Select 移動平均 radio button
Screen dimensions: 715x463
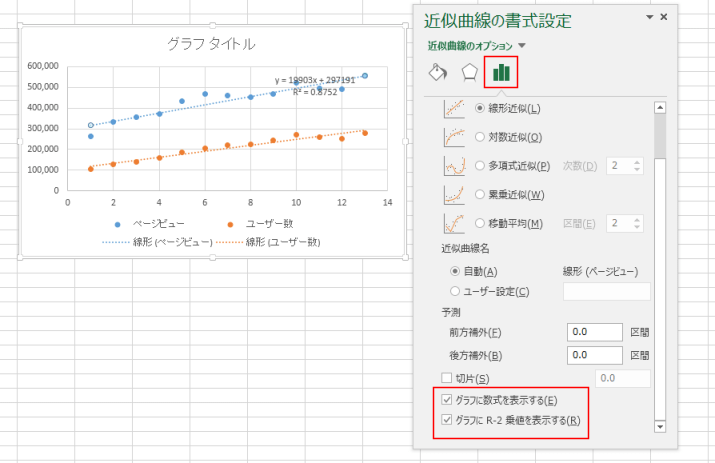pos(479,223)
